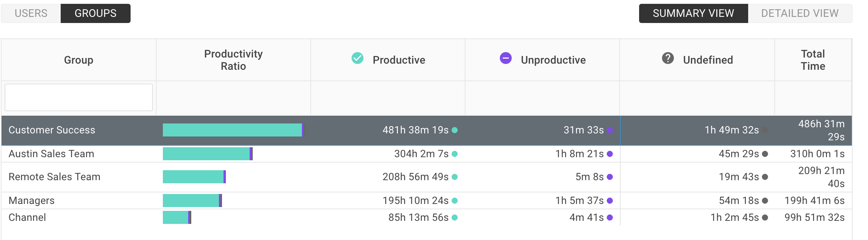868x240 pixels.
Task: Sort by Productivity Ratio column header
Action: coord(234,60)
